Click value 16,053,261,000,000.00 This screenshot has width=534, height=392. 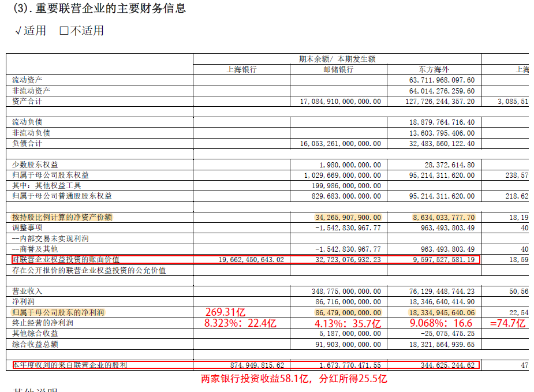tap(340, 144)
